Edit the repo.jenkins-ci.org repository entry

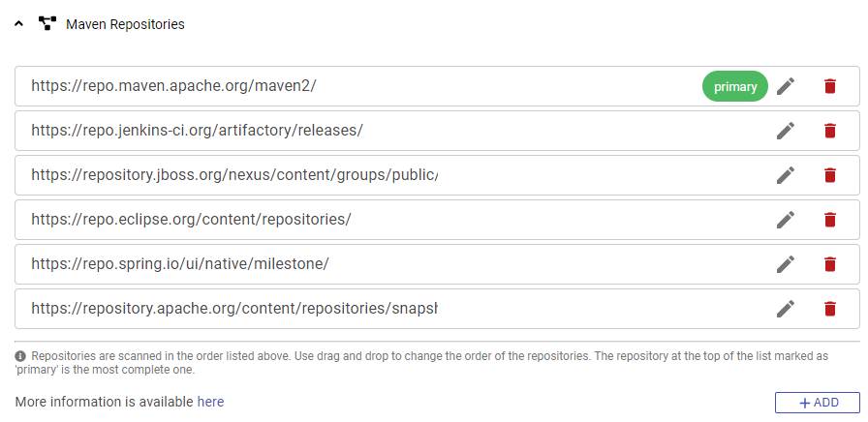point(786,131)
